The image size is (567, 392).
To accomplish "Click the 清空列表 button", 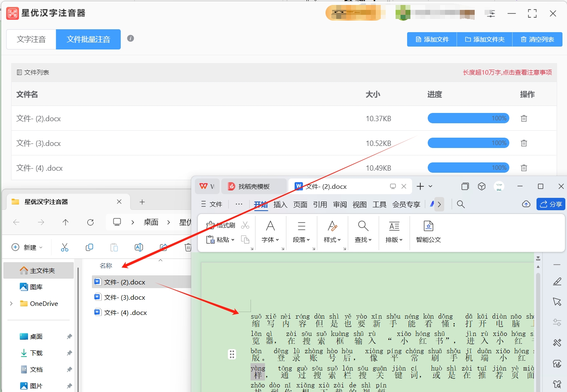I will [x=537, y=40].
